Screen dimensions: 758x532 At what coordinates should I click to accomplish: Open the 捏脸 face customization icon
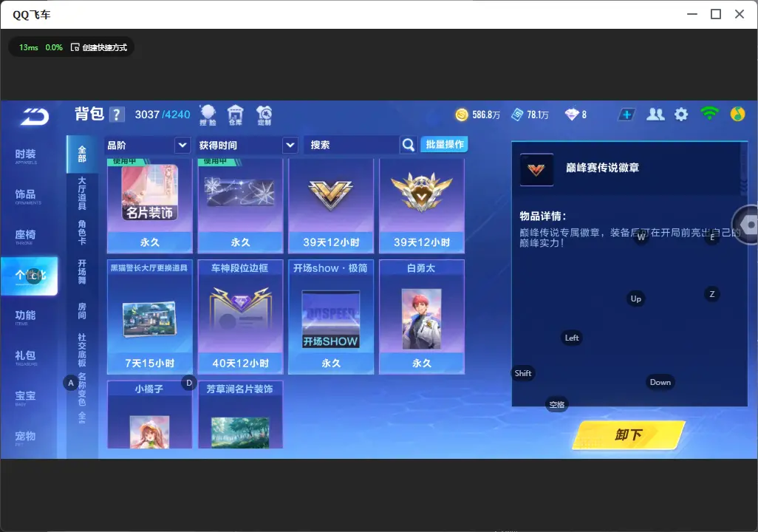[208, 115]
